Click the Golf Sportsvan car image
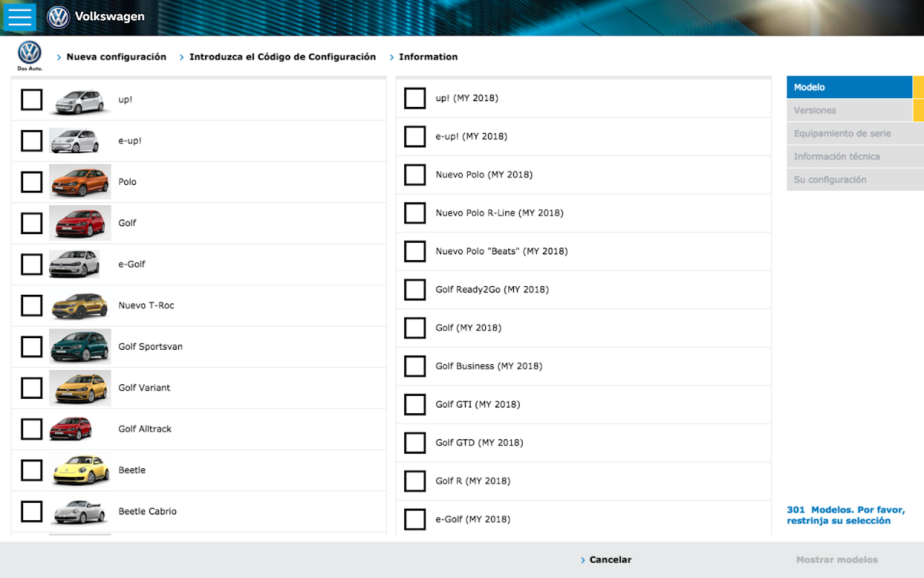The width and height of the screenshot is (924, 578). click(79, 347)
